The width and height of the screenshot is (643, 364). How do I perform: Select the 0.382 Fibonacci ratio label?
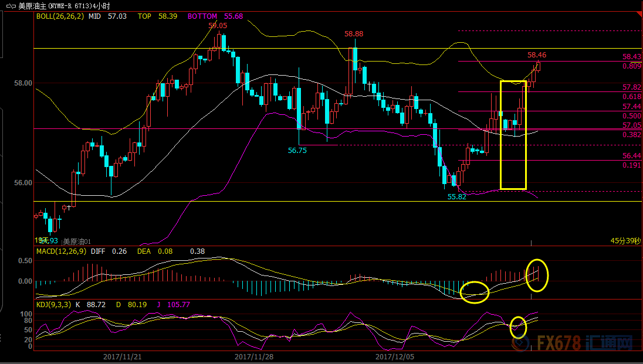[x=632, y=135]
